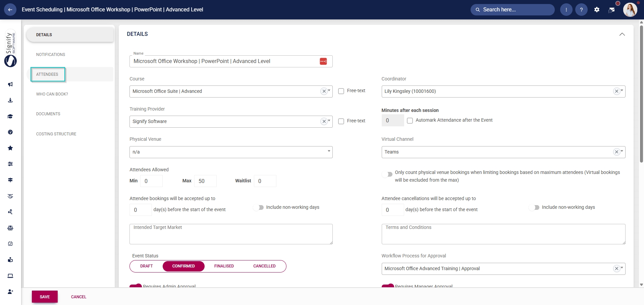
Task: Open the Workflow Process dropdown arrow
Action: click(x=622, y=268)
